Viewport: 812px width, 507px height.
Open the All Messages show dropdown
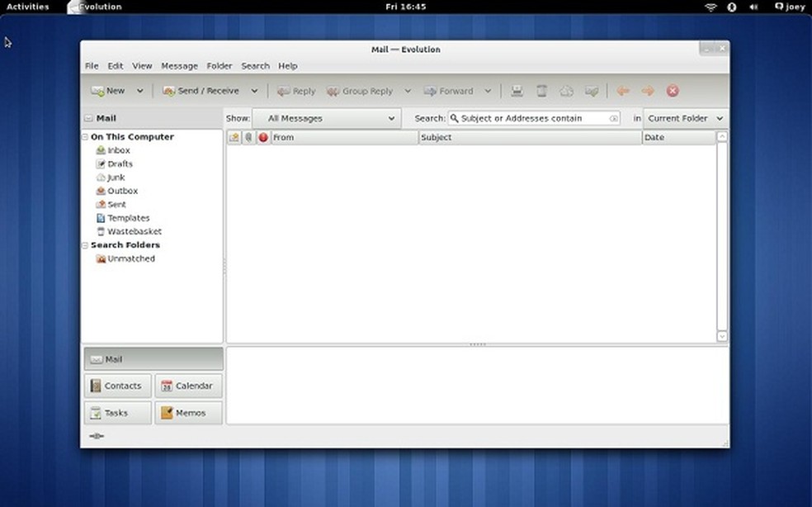click(x=326, y=118)
